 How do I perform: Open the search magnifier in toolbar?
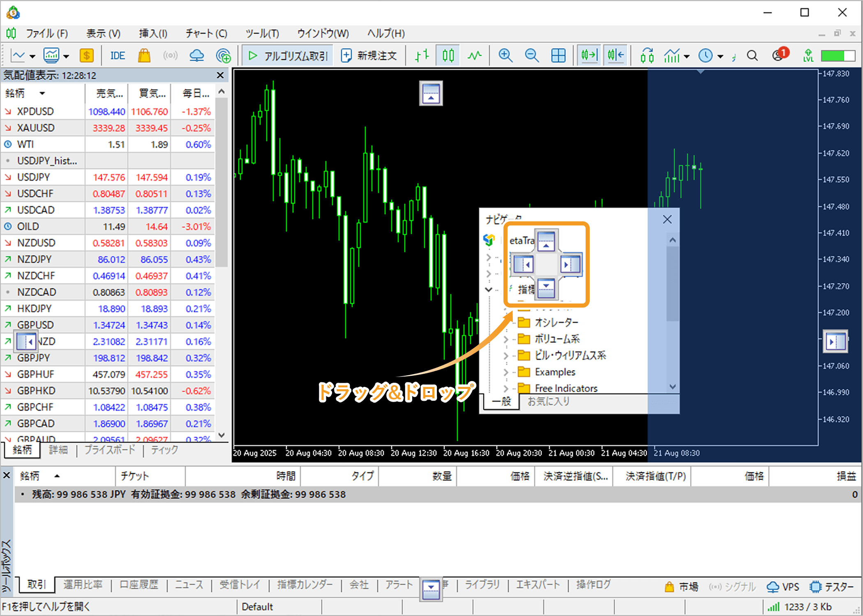pyautogui.click(x=752, y=55)
